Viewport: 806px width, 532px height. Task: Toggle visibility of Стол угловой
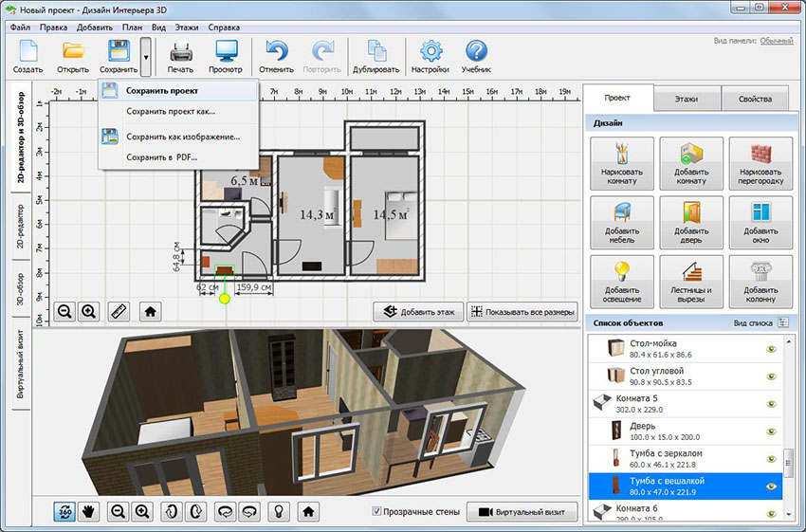tap(771, 376)
